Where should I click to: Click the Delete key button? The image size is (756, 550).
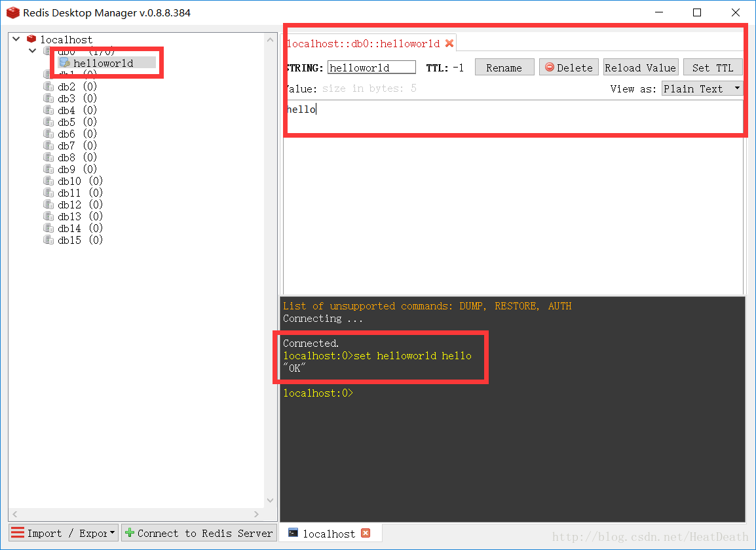point(569,68)
